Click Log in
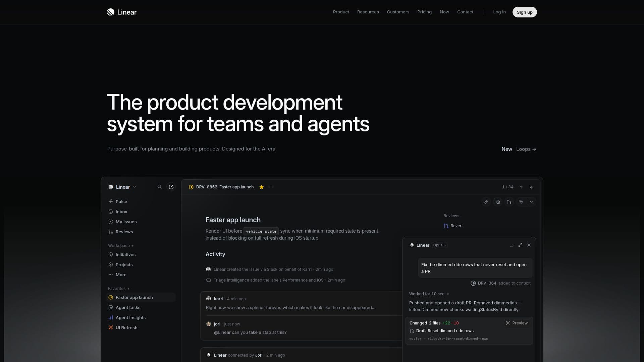This screenshot has width=644, height=362. (x=499, y=12)
